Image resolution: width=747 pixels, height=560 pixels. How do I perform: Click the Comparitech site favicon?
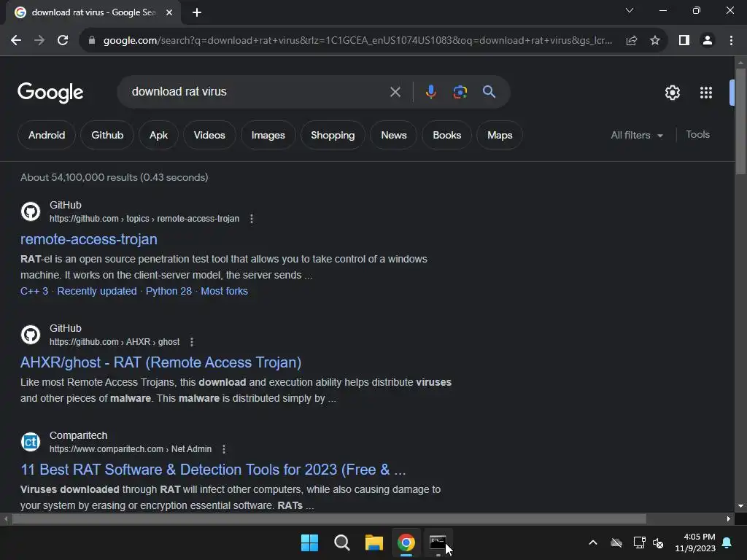point(31,442)
